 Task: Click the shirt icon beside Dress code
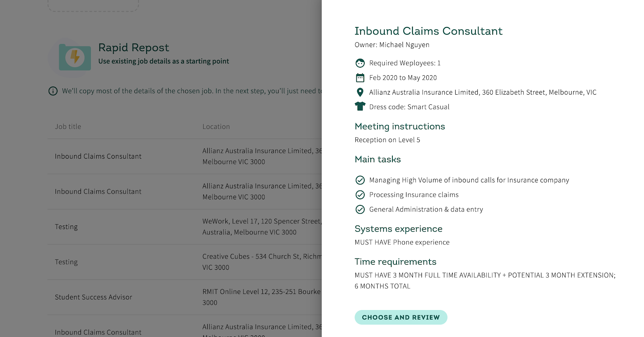click(x=360, y=107)
